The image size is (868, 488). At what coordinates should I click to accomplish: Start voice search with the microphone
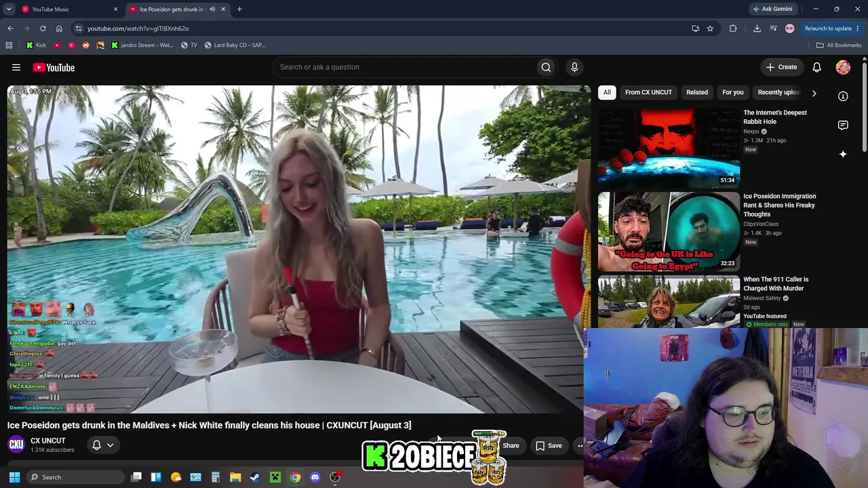(x=574, y=67)
